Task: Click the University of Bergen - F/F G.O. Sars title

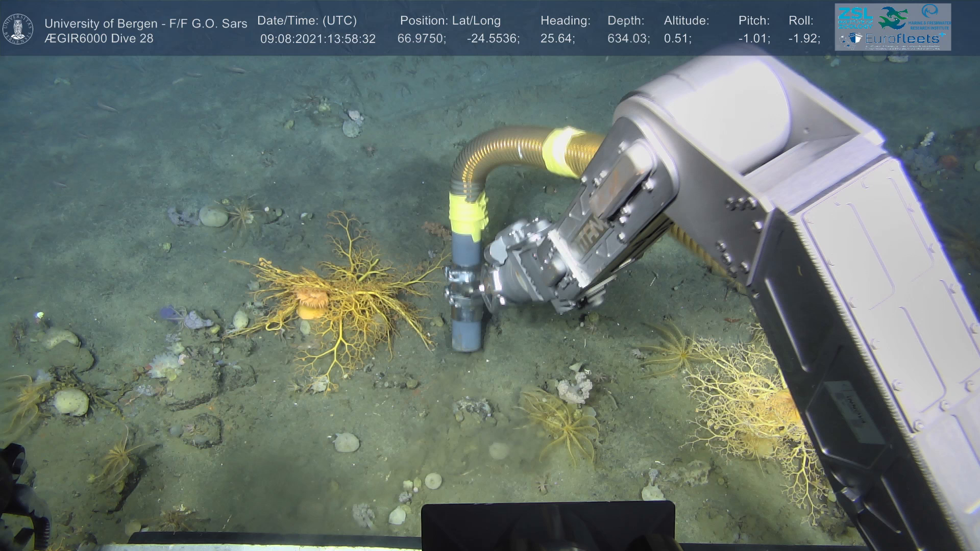Action: click(145, 23)
